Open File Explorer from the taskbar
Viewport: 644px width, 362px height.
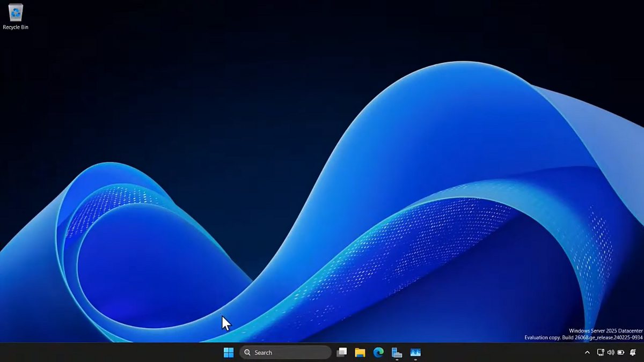tap(360, 352)
